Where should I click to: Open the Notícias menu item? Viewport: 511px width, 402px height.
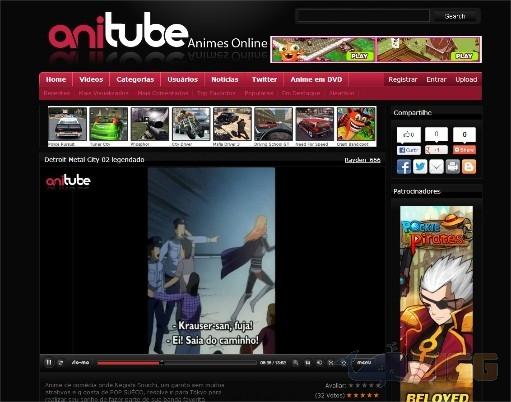[225, 80]
